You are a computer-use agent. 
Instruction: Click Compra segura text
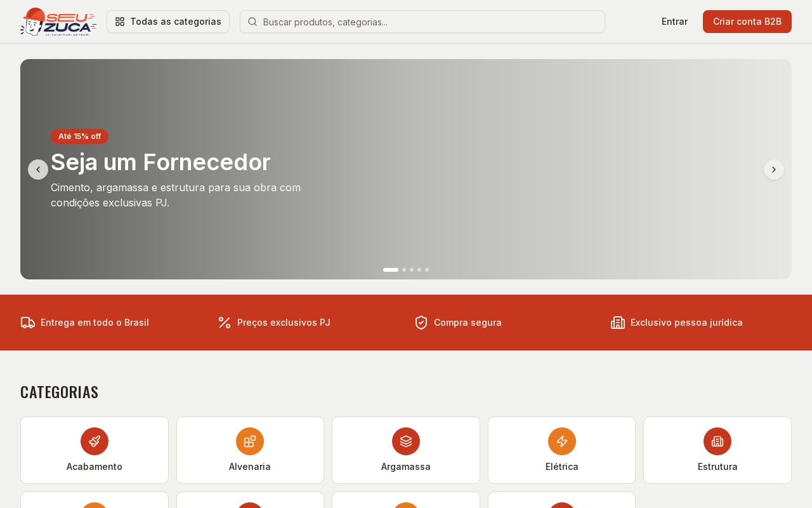coord(468,323)
